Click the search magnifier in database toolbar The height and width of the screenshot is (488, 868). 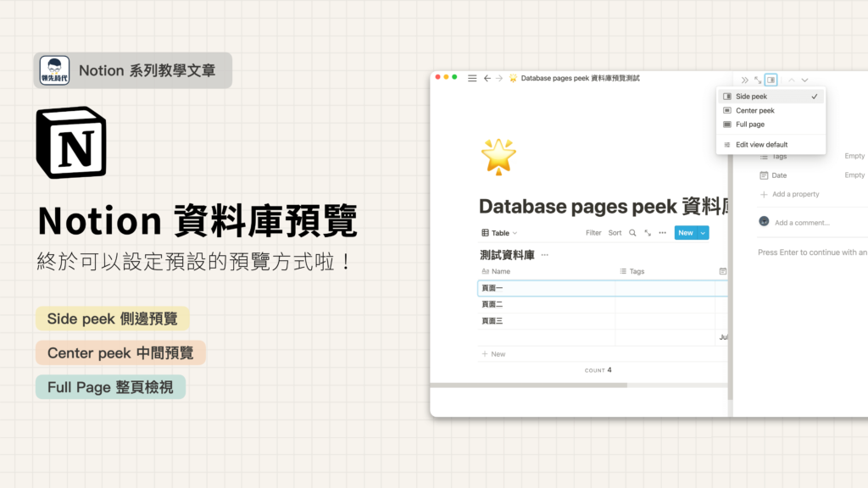pyautogui.click(x=632, y=233)
